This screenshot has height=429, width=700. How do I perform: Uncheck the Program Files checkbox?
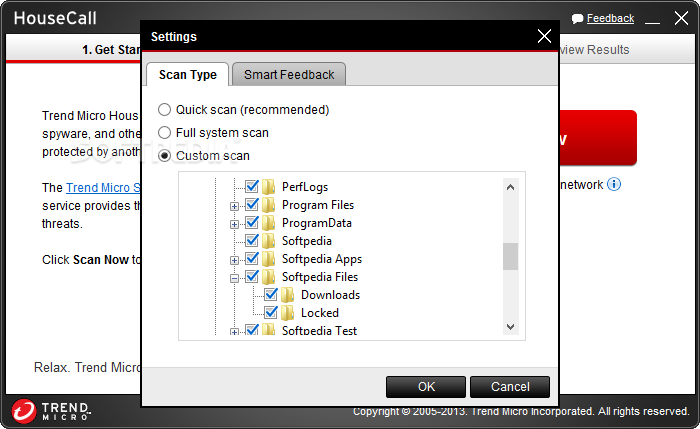252,204
